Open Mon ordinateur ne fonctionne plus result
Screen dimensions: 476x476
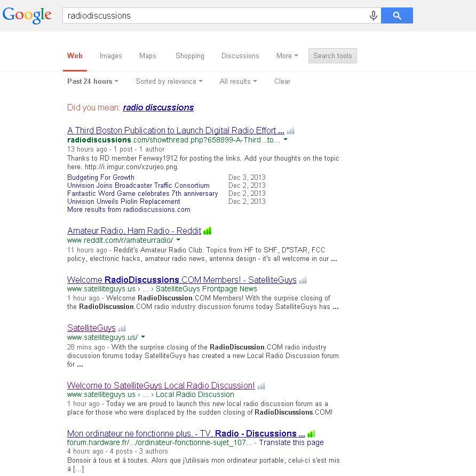186,433
